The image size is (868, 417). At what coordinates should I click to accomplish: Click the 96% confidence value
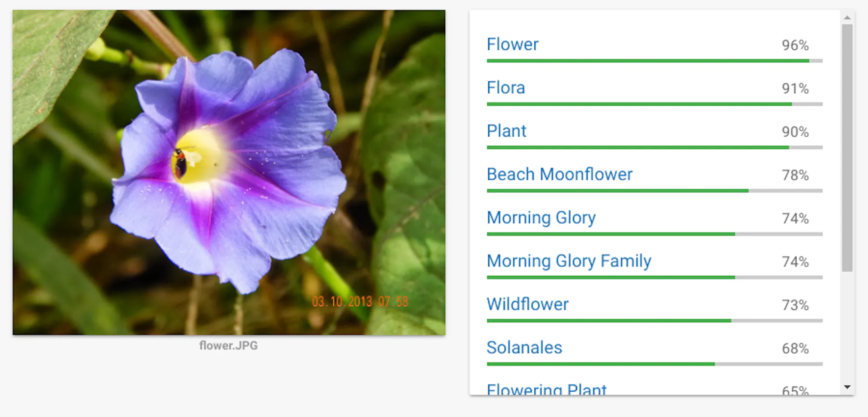coord(795,45)
